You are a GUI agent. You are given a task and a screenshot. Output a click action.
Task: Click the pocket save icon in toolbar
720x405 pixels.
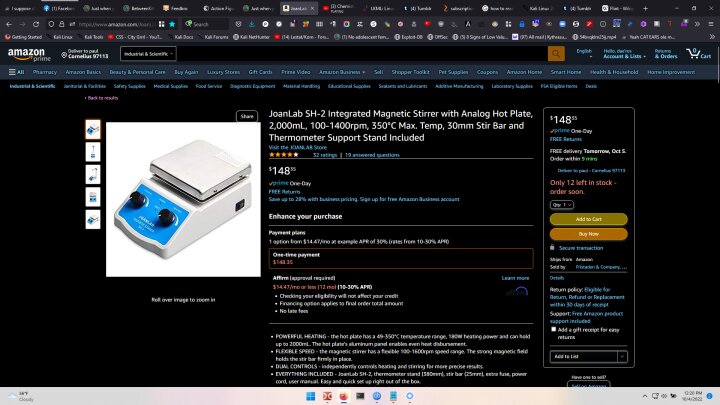pos(238,24)
